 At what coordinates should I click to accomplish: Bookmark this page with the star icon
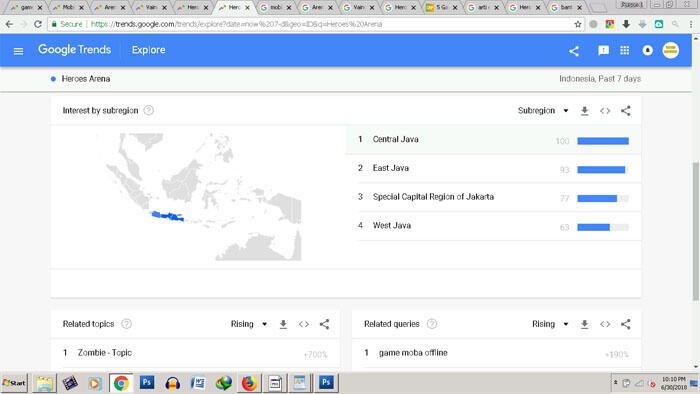point(578,24)
